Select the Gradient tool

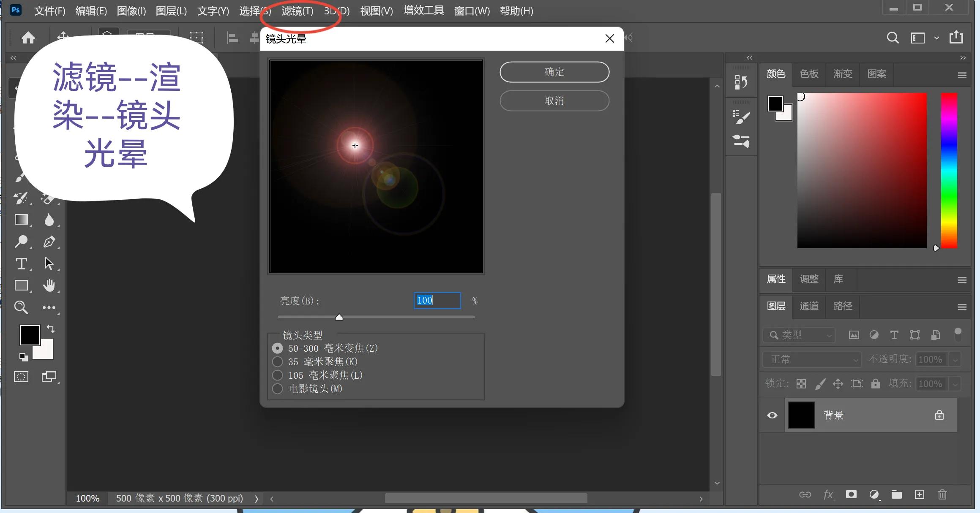coord(22,220)
